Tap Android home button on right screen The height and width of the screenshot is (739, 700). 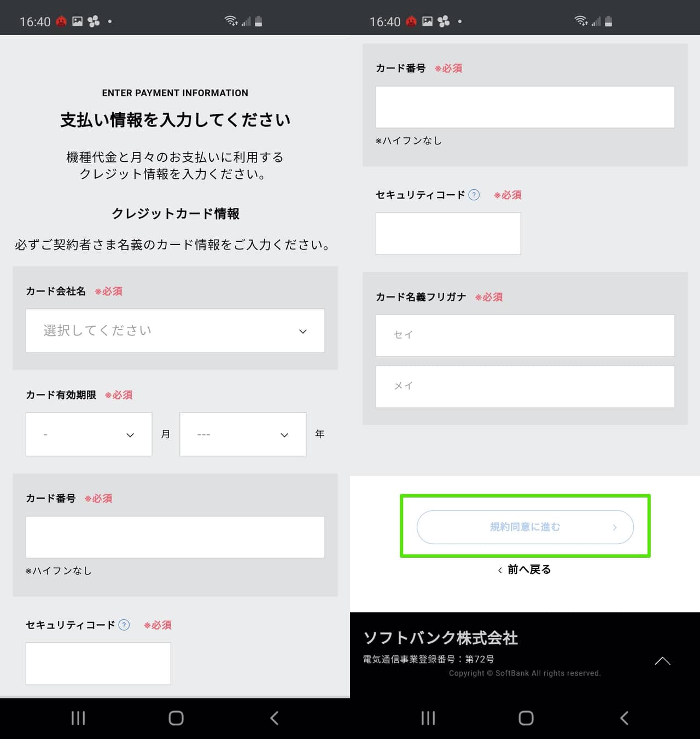526,718
